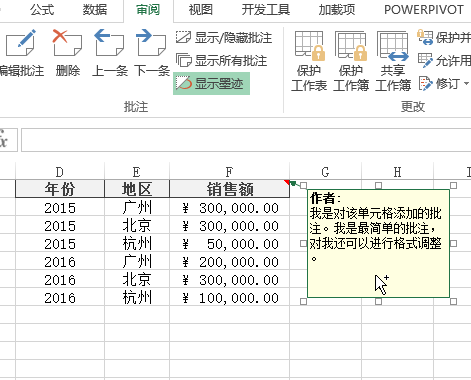Click the 作者: label in the comment
Screen dimensions: 471x380
tap(325, 199)
